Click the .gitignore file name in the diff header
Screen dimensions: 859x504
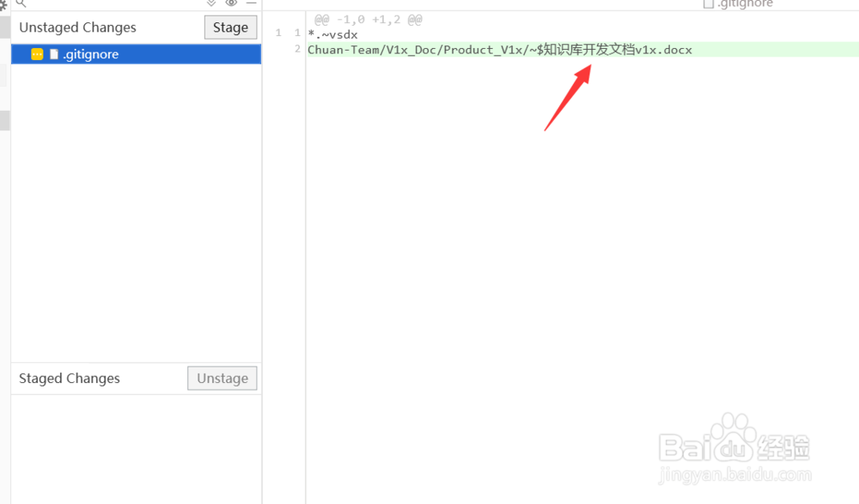(745, 3)
